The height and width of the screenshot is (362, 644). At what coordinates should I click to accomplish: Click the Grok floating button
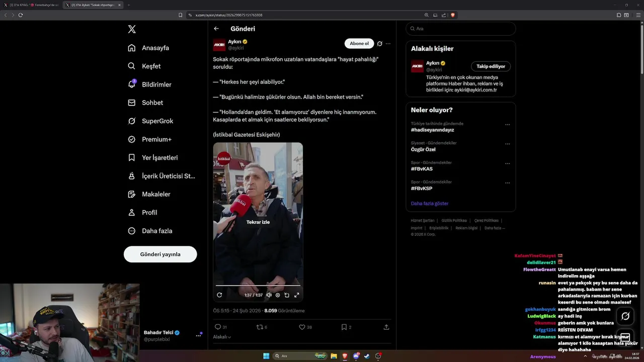click(x=625, y=316)
